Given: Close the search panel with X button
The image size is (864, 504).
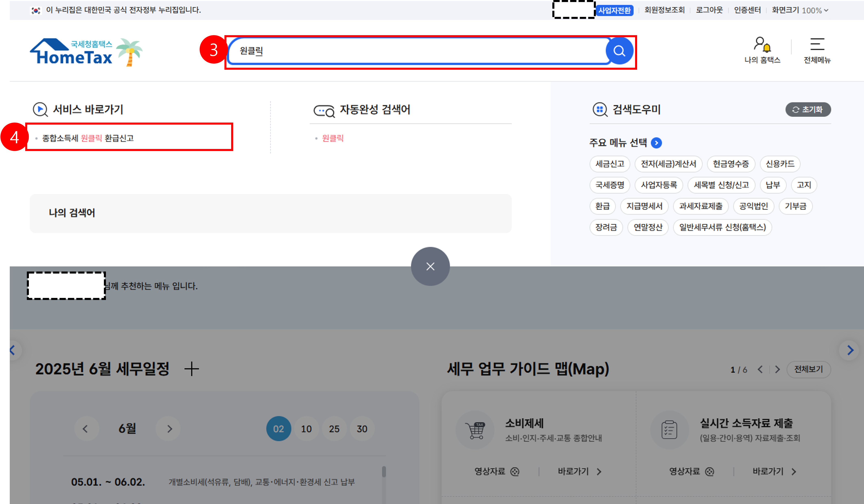Looking at the screenshot, I should [x=430, y=266].
